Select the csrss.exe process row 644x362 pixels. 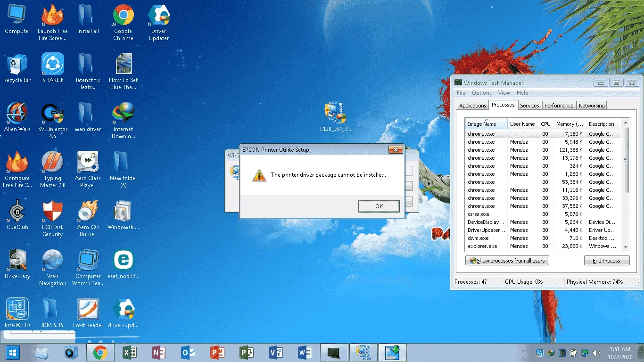(543, 214)
